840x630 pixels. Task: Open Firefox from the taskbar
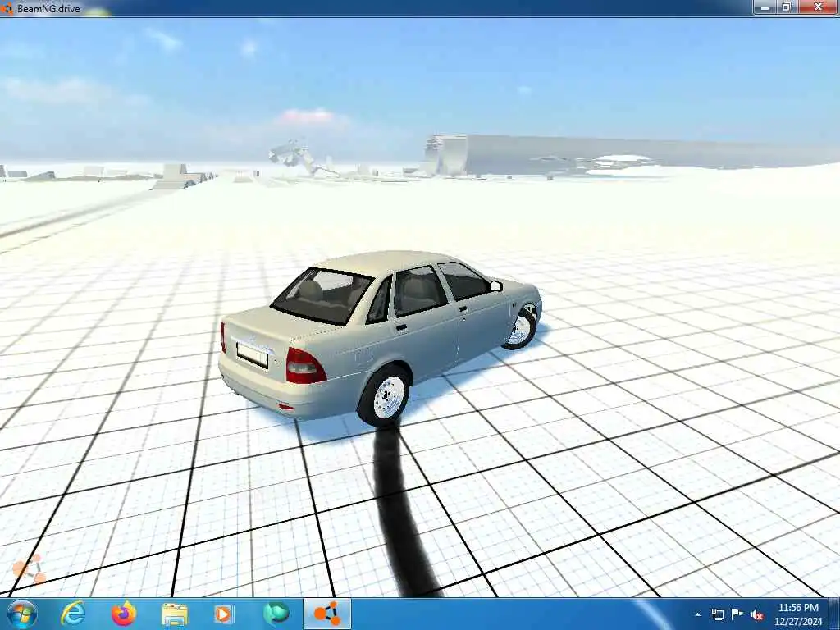tap(123, 614)
